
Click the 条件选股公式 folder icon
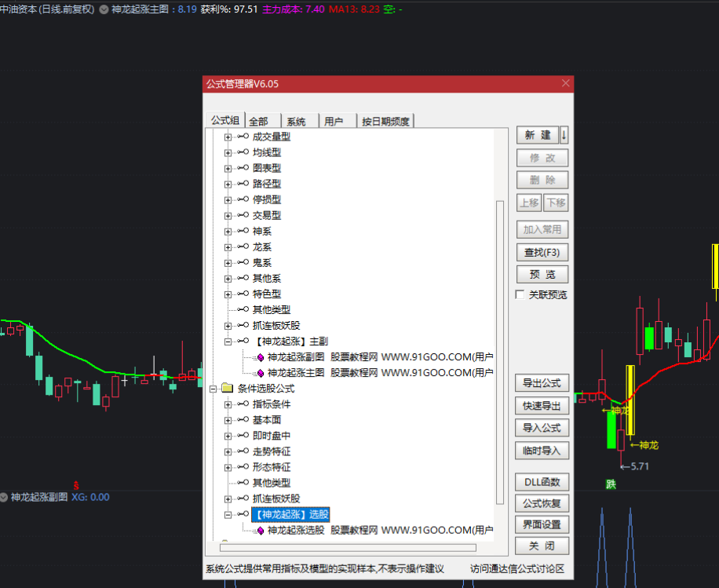[x=227, y=389]
